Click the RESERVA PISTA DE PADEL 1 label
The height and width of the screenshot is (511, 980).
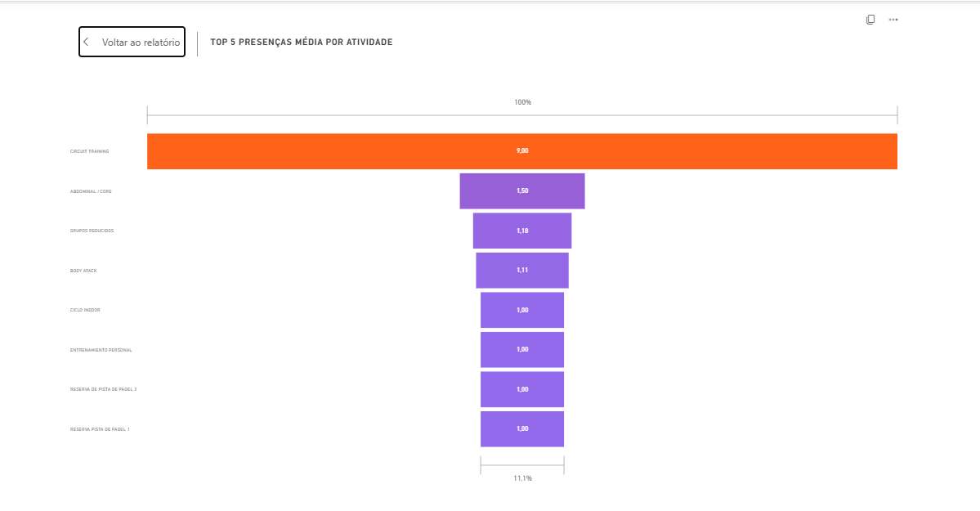click(x=100, y=430)
